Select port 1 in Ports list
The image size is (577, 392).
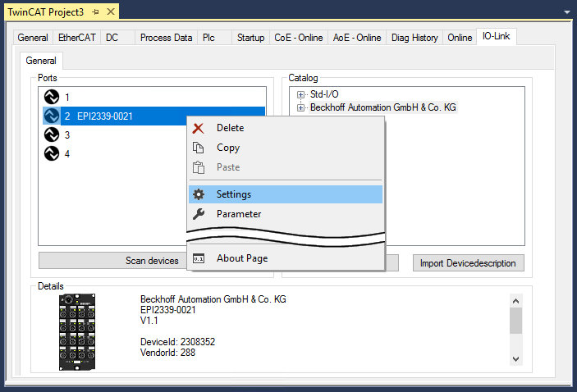(152, 97)
